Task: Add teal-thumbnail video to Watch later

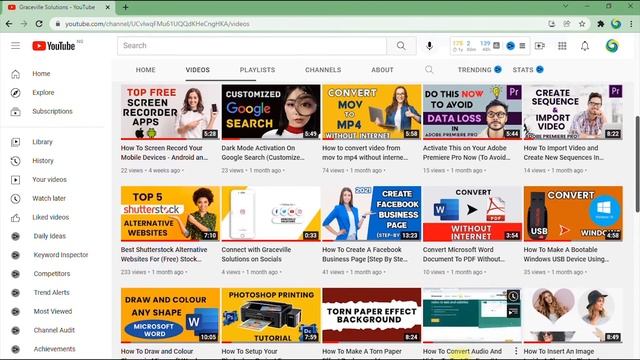Action: [513, 296]
